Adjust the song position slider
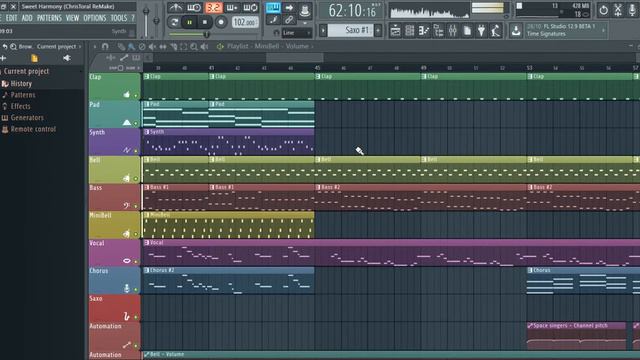 [x=206, y=35]
